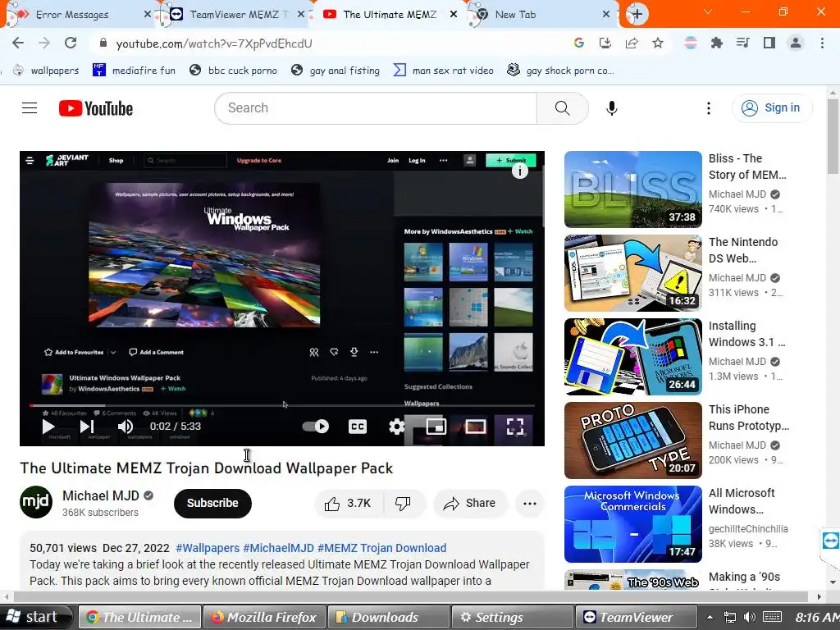The image size is (840, 630).
Task: Open Michael MJD channel avatar
Action: tap(36, 502)
